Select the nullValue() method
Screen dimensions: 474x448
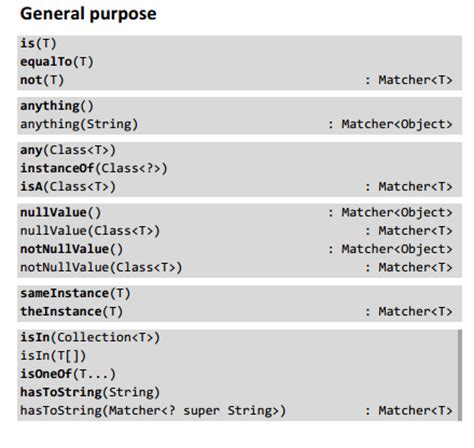pos(61,213)
